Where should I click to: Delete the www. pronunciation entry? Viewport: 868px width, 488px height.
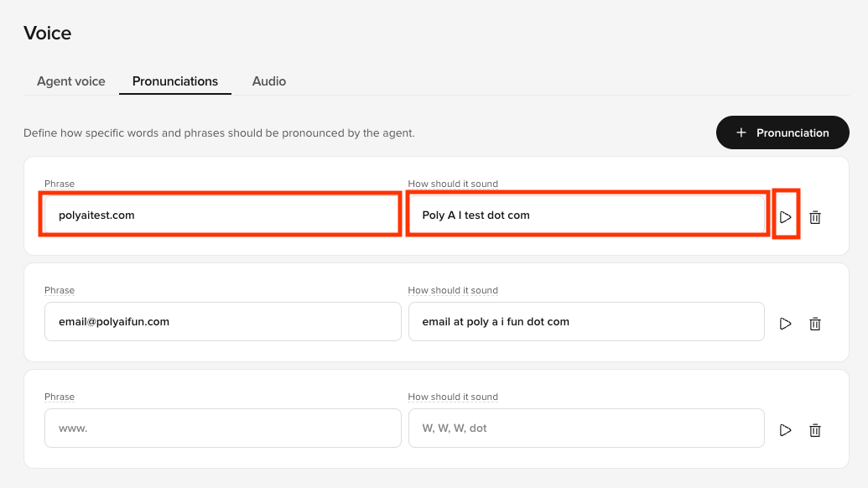click(x=815, y=430)
